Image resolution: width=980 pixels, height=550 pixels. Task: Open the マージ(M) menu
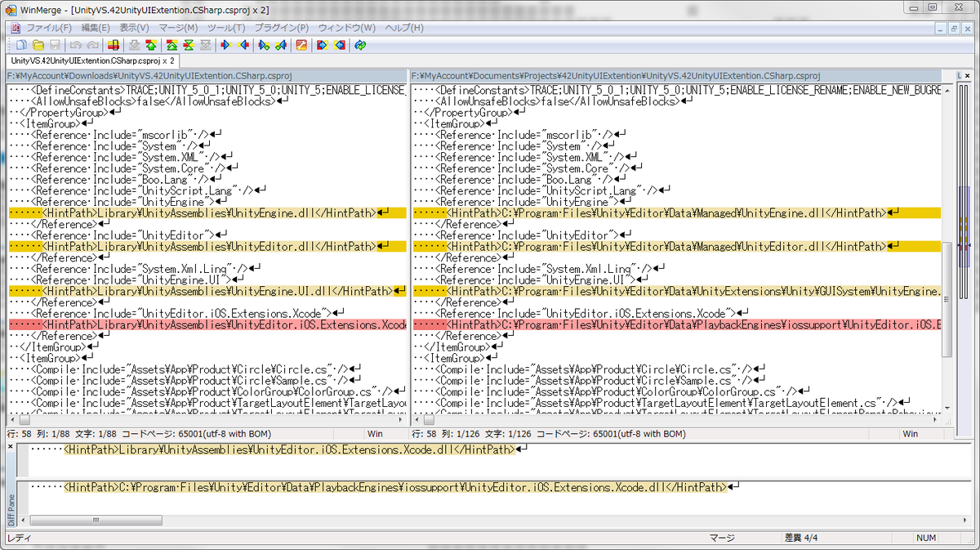178,28
